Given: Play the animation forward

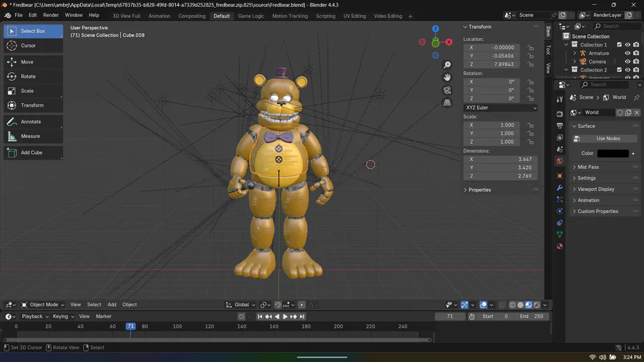Looking at the screenshot, I should pos(285,316).
